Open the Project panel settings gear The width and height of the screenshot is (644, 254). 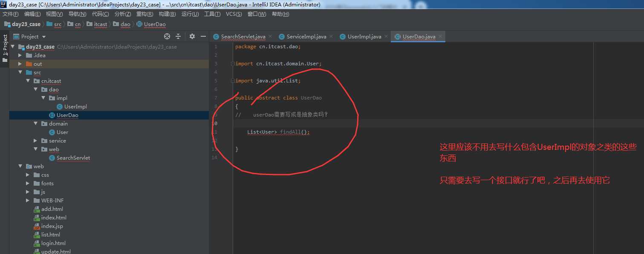[x=192, y=37]
